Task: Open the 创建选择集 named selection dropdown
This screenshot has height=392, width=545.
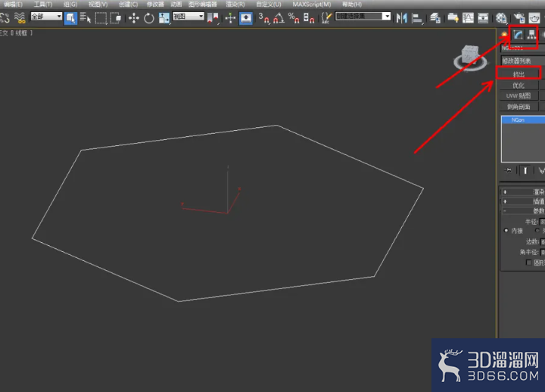Action: [363, 17]
